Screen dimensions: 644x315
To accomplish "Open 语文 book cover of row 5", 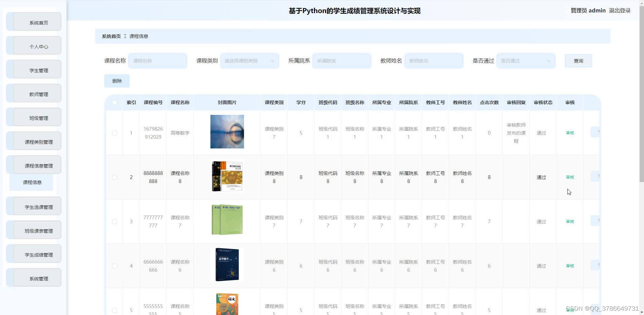I will click(227, 304).
